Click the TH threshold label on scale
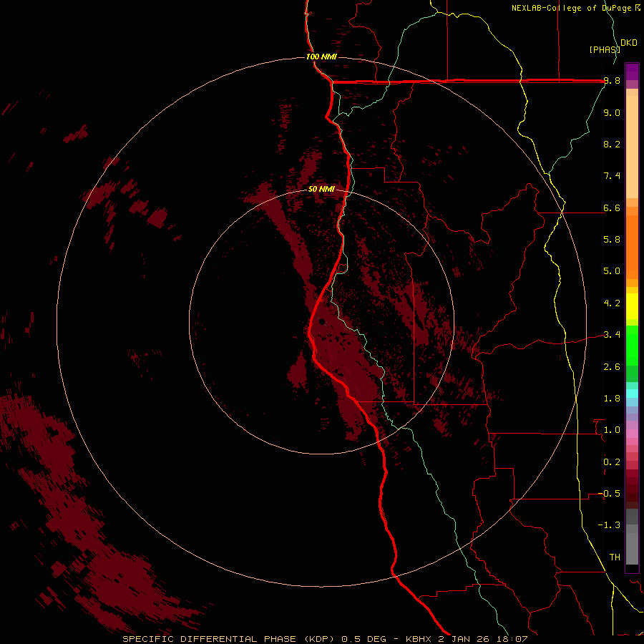The width and height of the screenshot is (644, 644). (615, 557)
